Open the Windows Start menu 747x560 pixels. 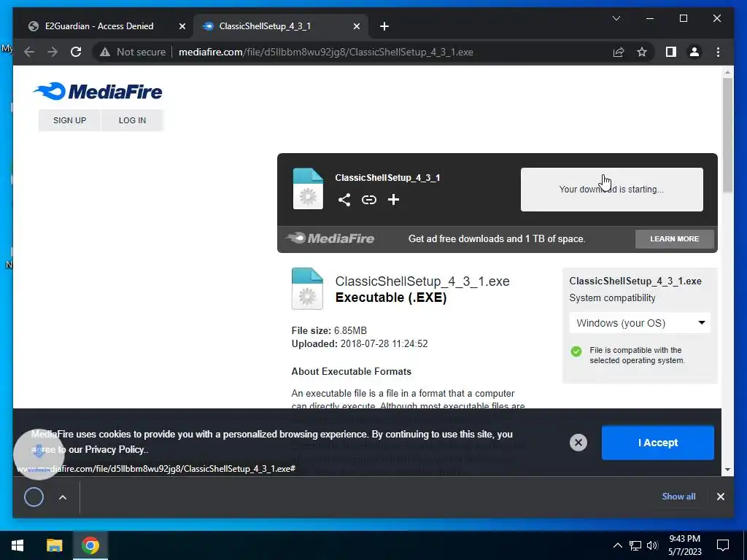tap(18, 545)
